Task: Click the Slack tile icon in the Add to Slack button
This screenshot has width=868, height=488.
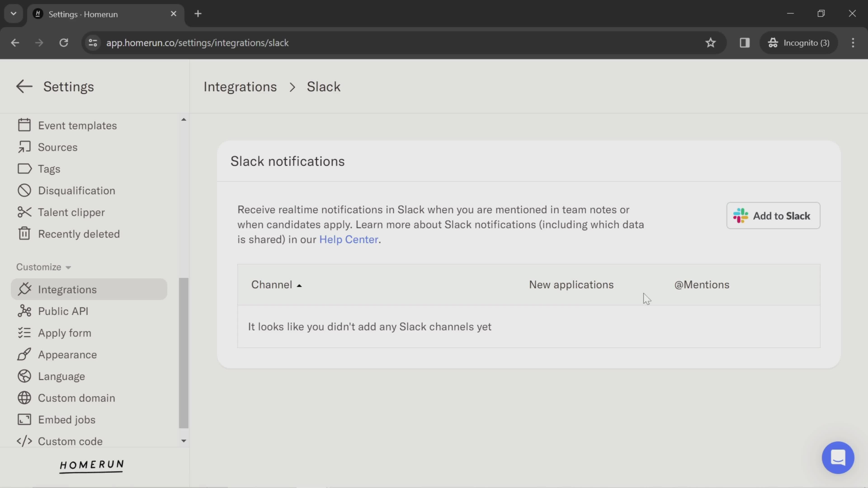Action: [x=740, y=216]
